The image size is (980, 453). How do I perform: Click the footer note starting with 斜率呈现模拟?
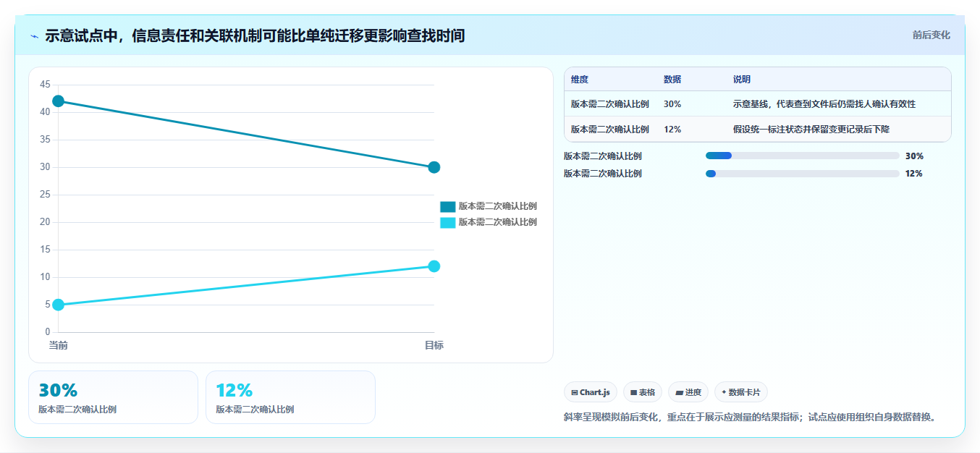[x=750, y=418]
